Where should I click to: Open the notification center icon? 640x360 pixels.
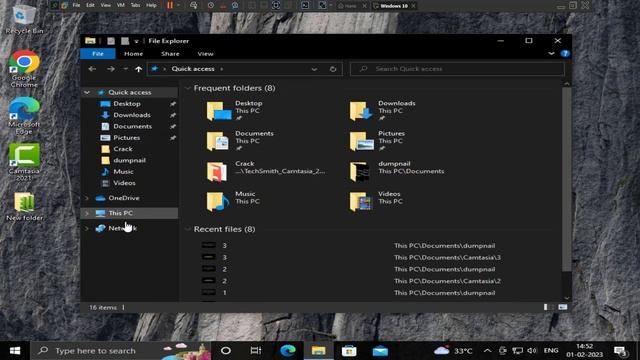(x=620, y=351)
